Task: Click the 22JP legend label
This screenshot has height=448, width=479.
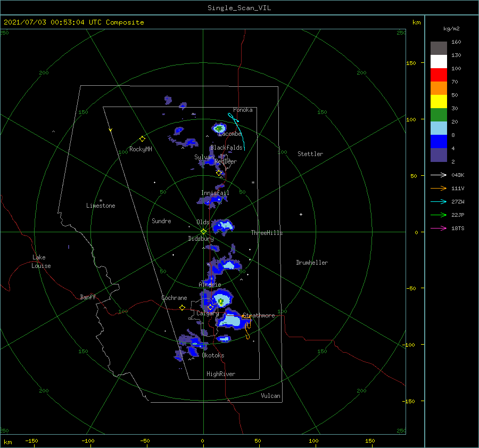Action: (458, 215)
